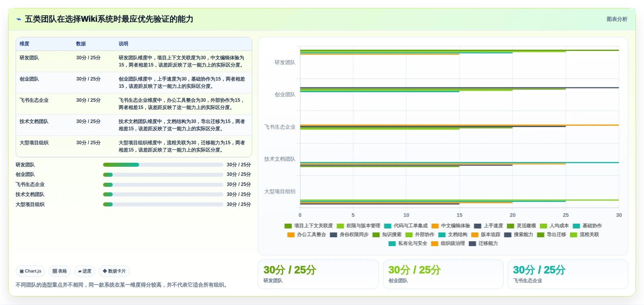Select the 研发团队 table row name
This screenshot has height=305, width=644.
click(x=29, y=58)
